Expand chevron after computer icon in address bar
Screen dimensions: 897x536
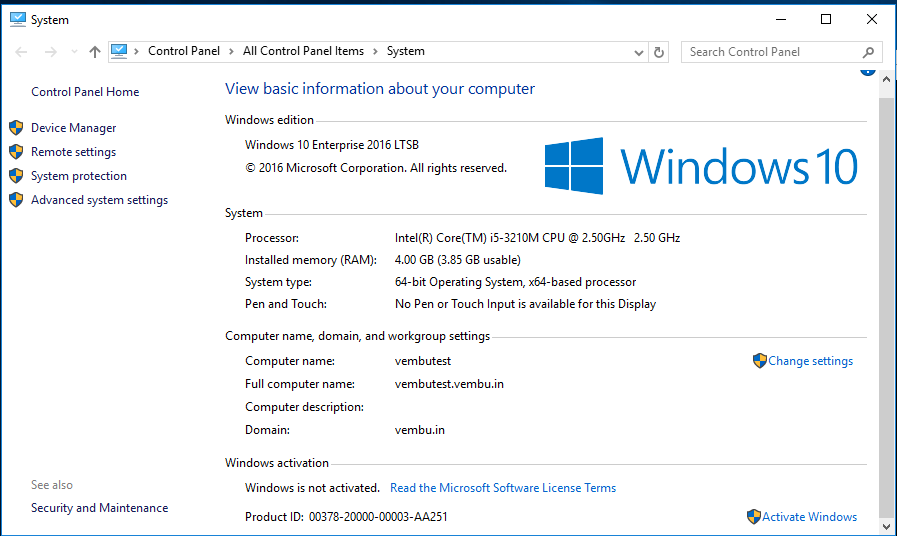pyautogui.click(x=136, y=51)
